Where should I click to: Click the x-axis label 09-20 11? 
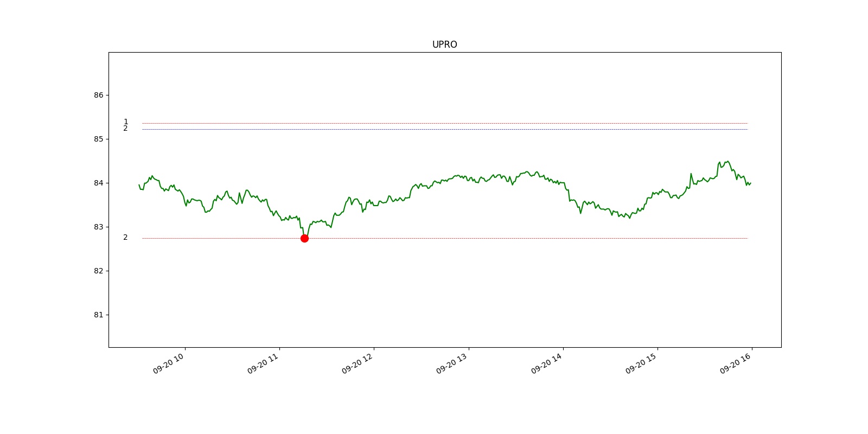pos(263,363)
